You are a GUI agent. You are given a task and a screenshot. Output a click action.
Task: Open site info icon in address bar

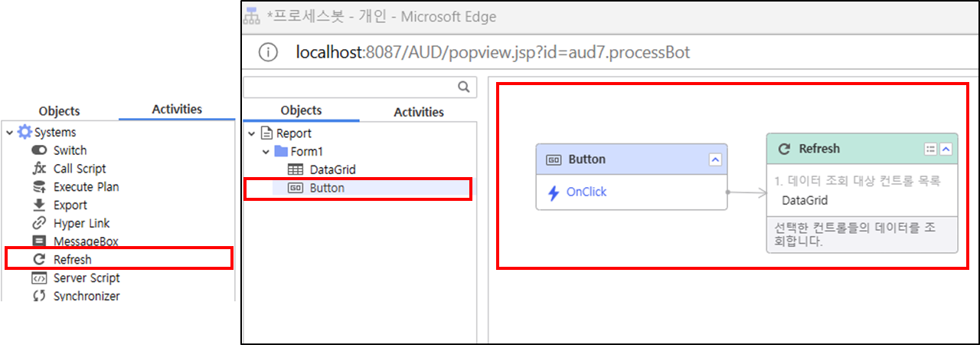(x=267, y=53)
